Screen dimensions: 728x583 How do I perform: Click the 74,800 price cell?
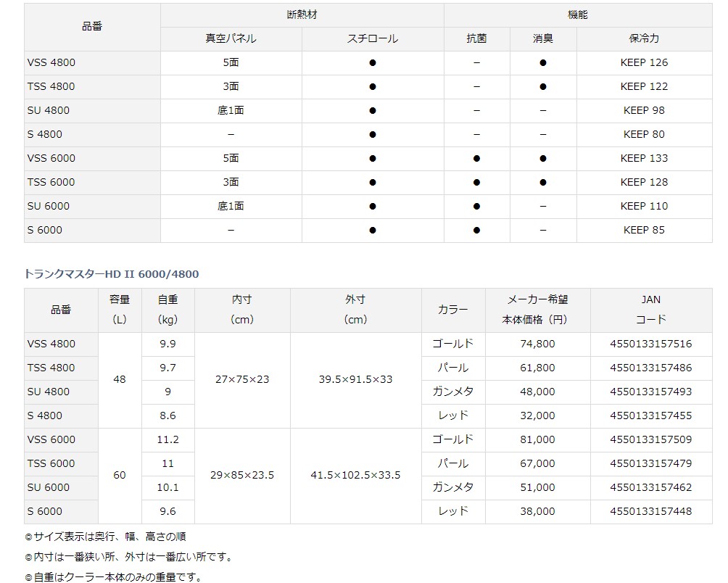pos(537,344)
